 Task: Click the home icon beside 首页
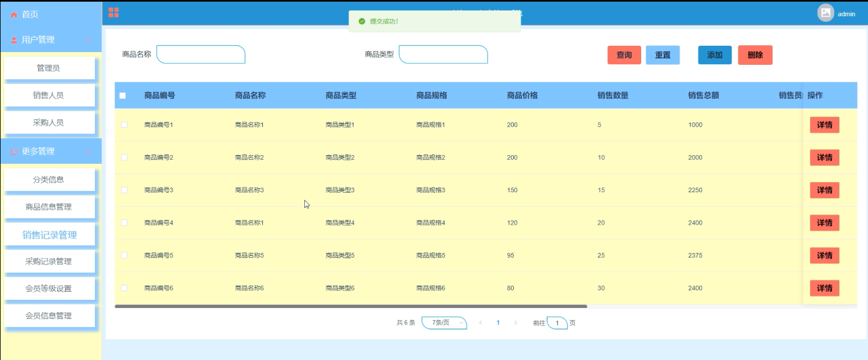click(14, 15)
